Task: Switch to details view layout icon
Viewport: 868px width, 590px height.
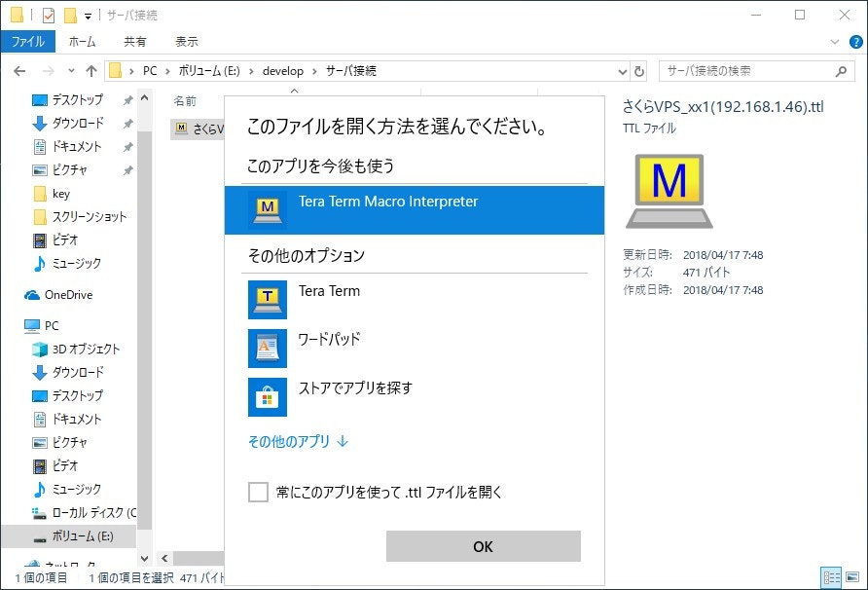Action: pyautogui.click(x=831, y=577)
